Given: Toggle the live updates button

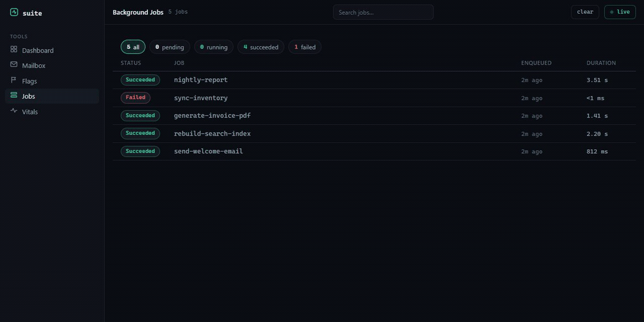Looking at the screenshot, I should point(620,12).
